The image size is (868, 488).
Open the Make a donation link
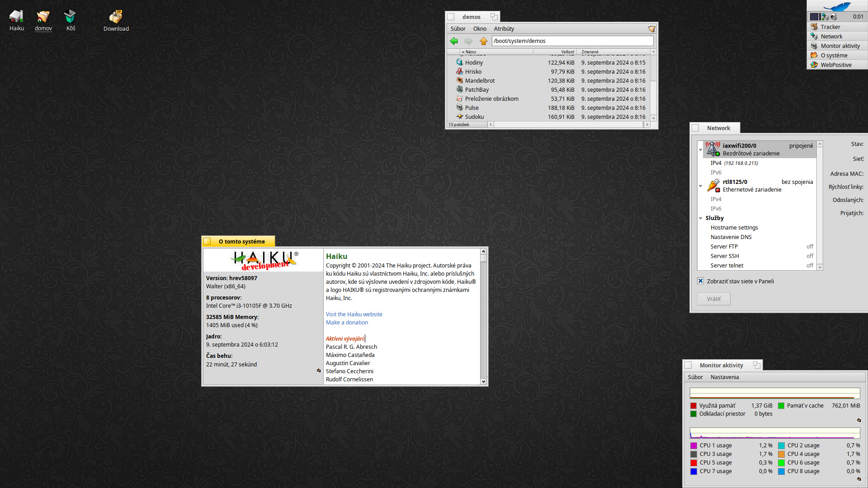point(347,323)
